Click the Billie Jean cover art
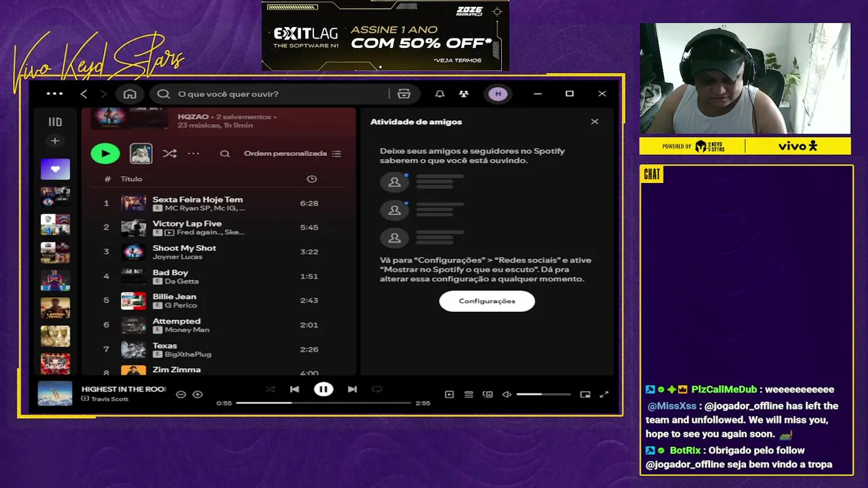Image resolution: width=868 pixels, height=488 pixels. tap(134, 301)
